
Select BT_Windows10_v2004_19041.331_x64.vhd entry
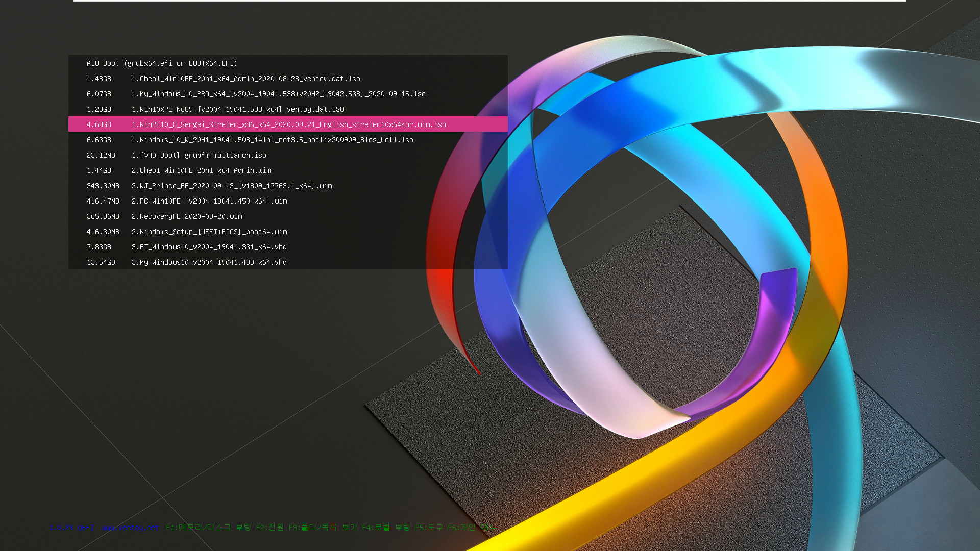point(288,247)
